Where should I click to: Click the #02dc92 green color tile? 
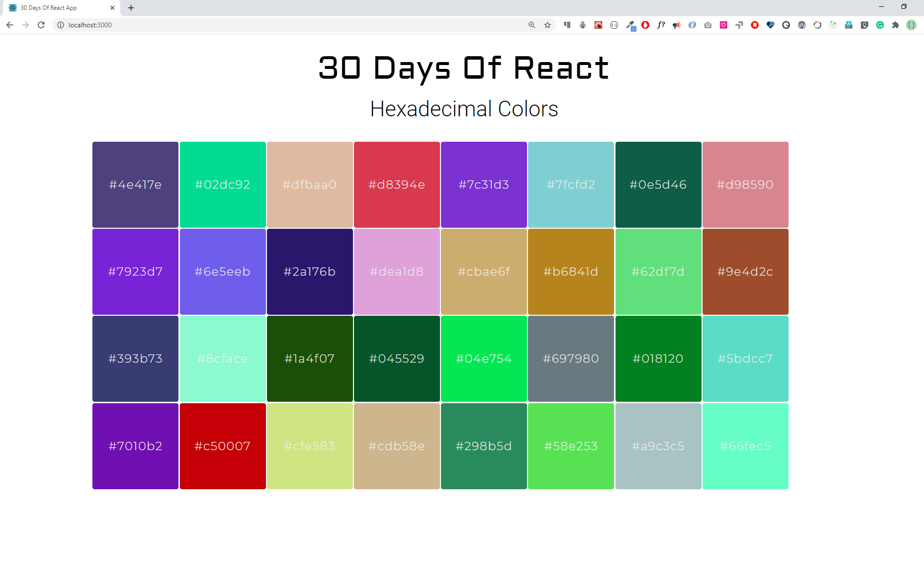click(x=222, y=185)
